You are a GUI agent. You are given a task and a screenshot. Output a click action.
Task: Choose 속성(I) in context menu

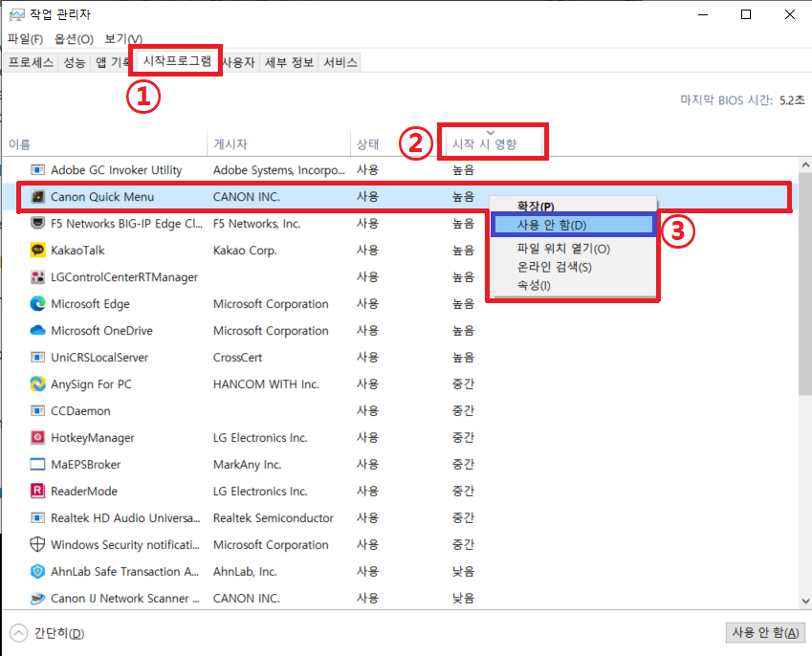pos(573,285)
